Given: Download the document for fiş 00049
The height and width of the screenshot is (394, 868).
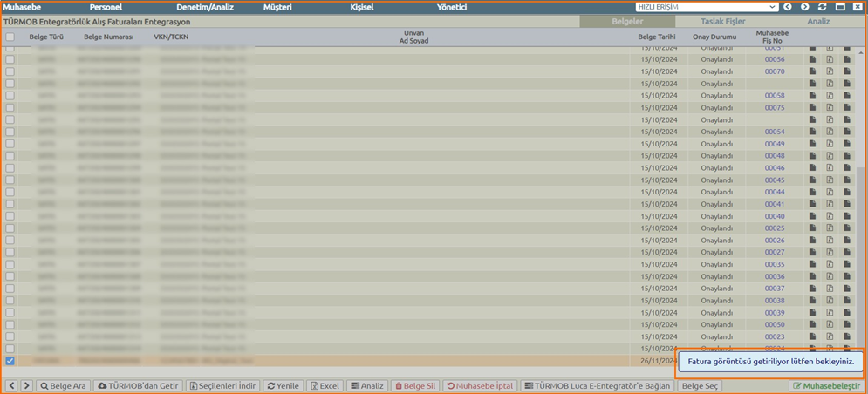Looking at the screenshot, I should [x=830, y=144].
